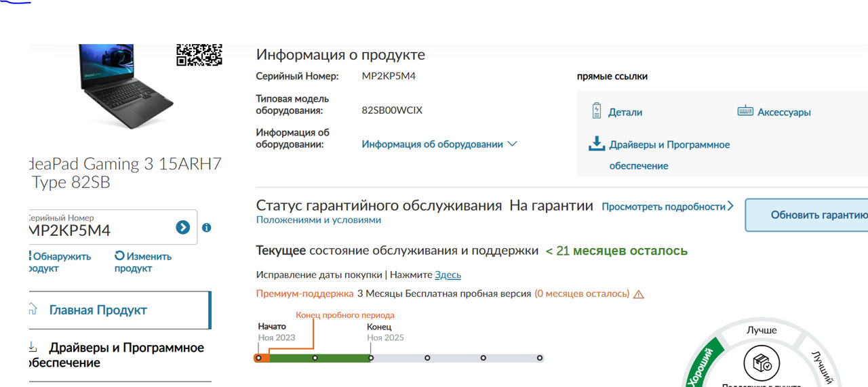The width and height of the screenshot is (868, 387).
Task: Click the Конец пробного периода label
Action: [344, 315]
